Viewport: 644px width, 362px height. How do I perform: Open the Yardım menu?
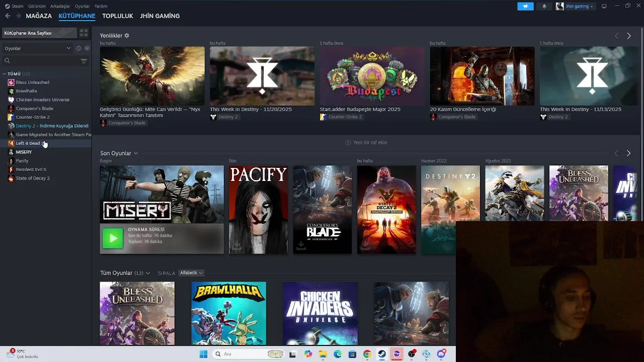[101, 6]
